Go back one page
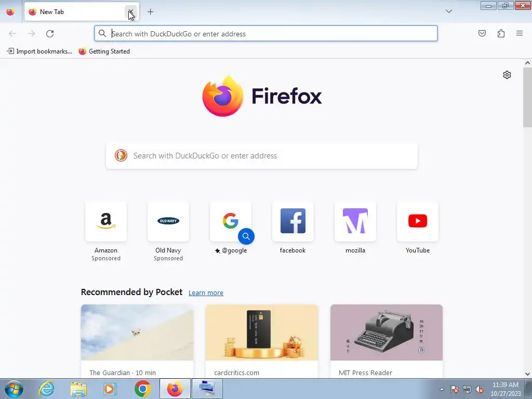The height and width of the screenshot is (399, 532). click(x=12, y=34)
